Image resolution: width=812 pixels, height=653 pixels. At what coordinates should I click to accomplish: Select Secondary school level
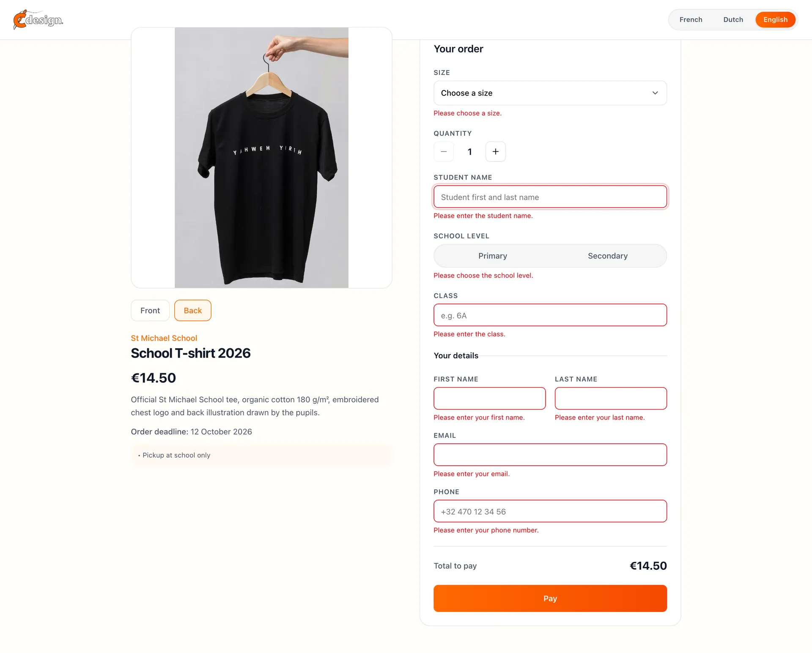click(x=607, y=256)
